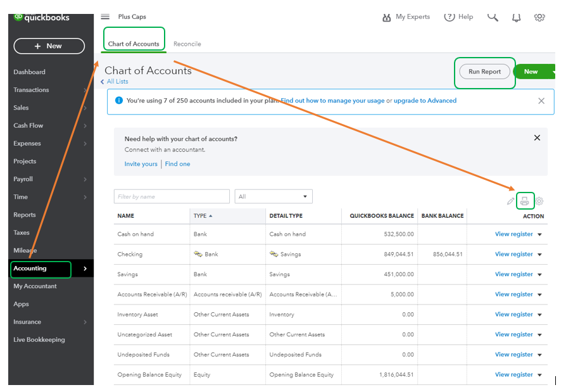Go back via All Lists link
Viewport: 585px width, 392px height.
118,82
